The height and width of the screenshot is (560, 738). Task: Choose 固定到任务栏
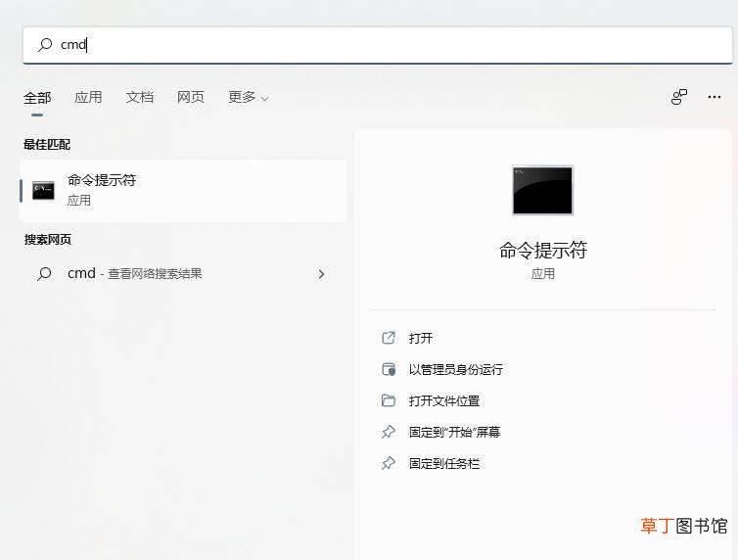[443, 463]
